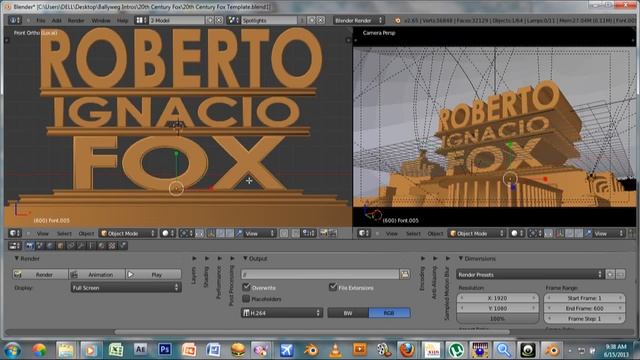Open left viewport editor type icon
Screen dimensions: 640x360
click(15, 233)
